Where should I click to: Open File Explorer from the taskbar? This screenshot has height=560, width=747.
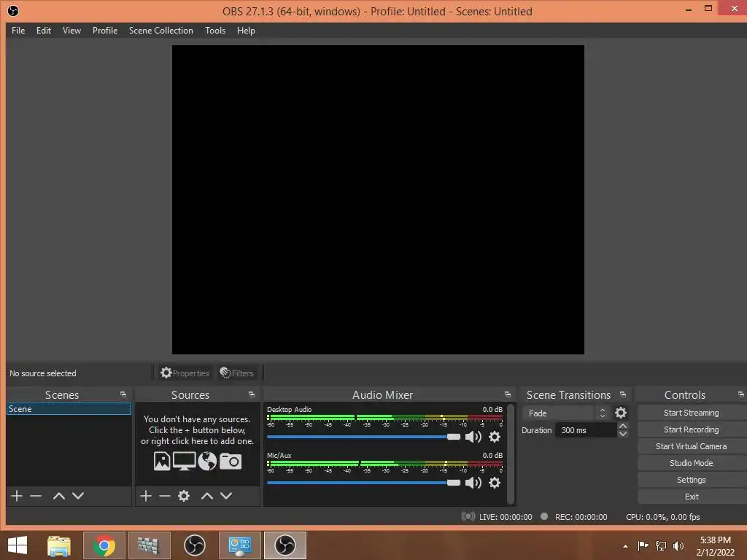coord(59,545)
